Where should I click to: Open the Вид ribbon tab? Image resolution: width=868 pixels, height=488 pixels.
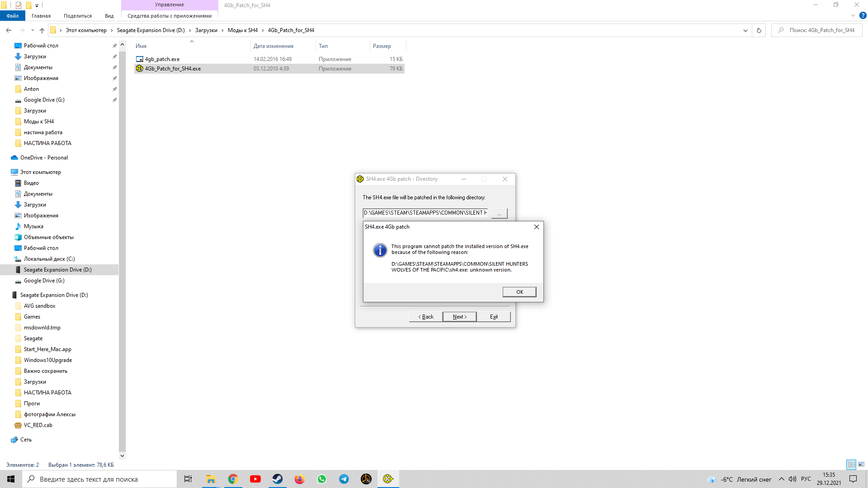coord(109,16)
